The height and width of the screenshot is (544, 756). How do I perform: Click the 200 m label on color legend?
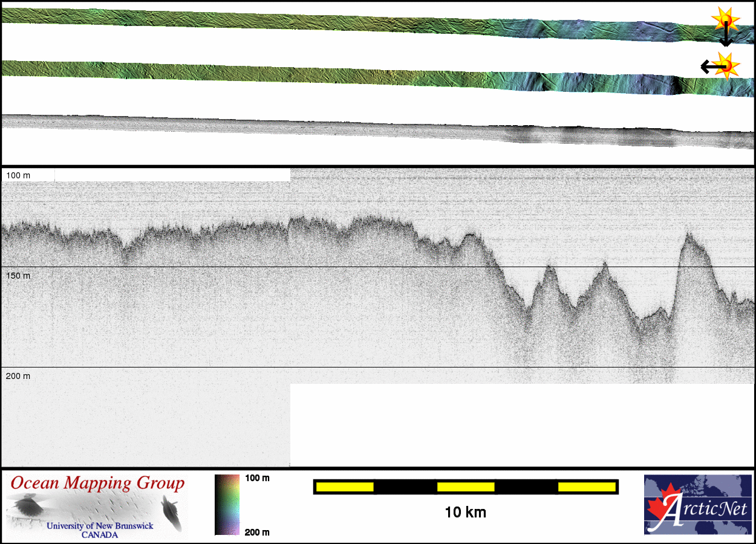pos(257,532)
